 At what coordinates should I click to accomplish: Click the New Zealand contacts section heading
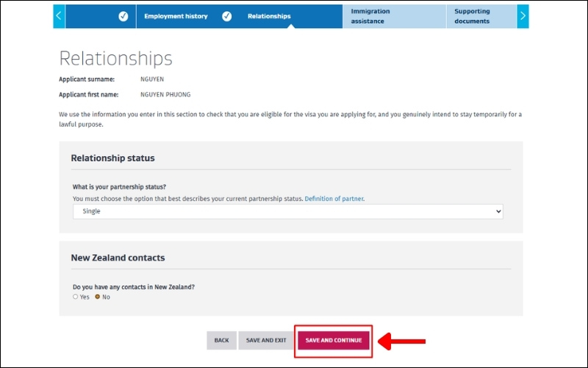(x=118, y=258)
